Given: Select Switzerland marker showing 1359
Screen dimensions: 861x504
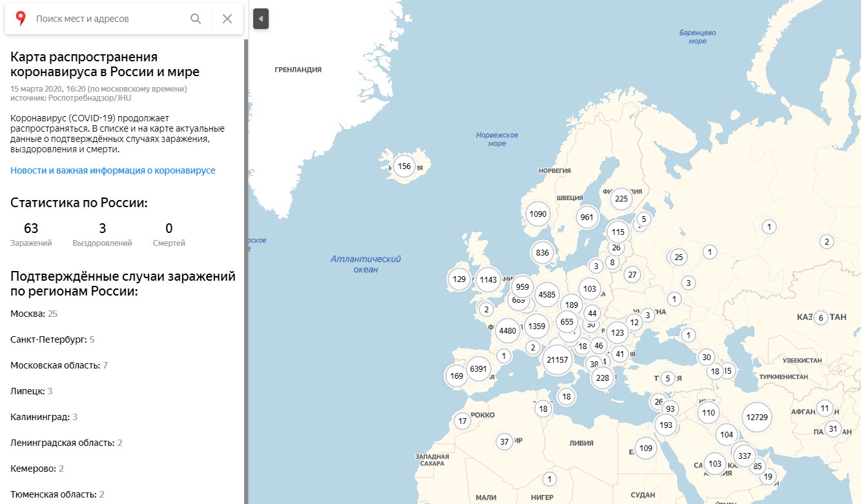Looking at the screenshot, I should click(x=537, y=327).
